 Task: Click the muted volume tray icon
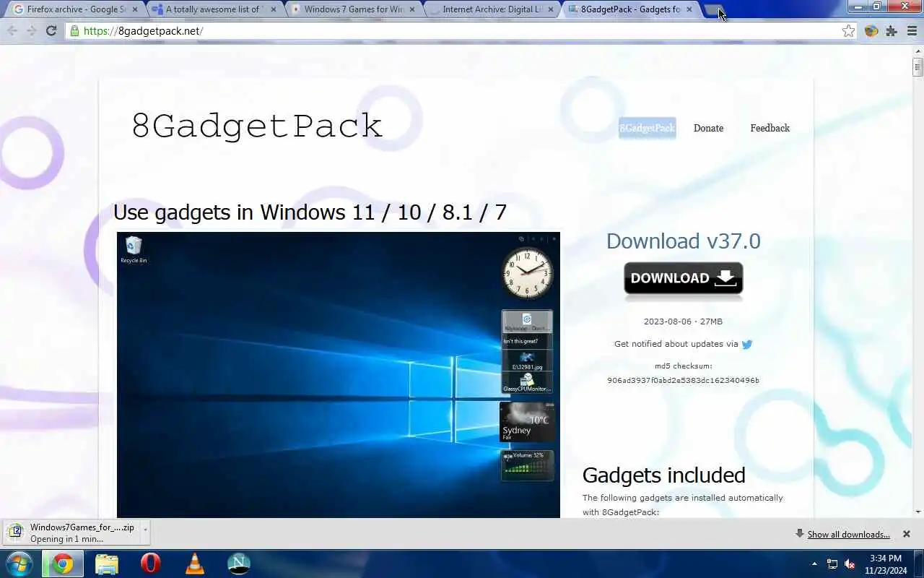[x=850, y=564]
